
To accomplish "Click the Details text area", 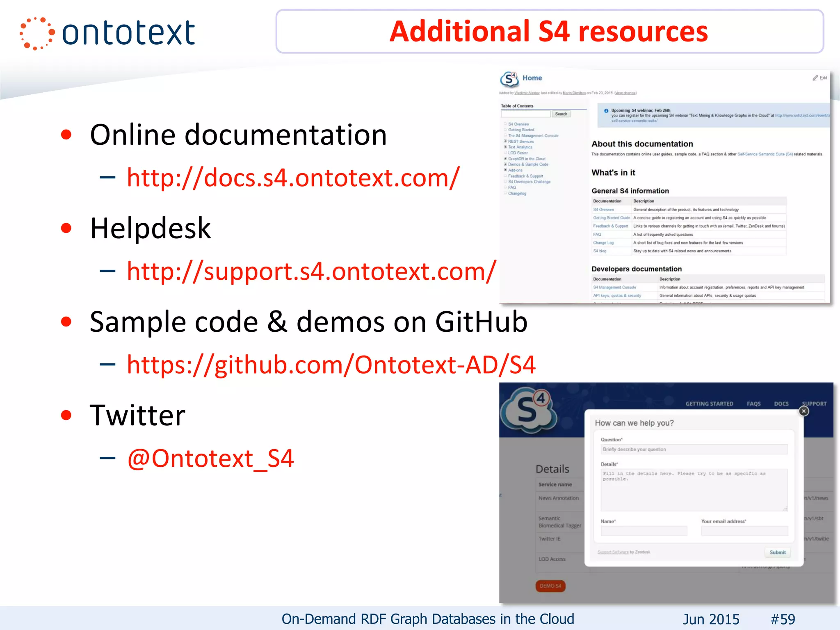I will point(694,490).
